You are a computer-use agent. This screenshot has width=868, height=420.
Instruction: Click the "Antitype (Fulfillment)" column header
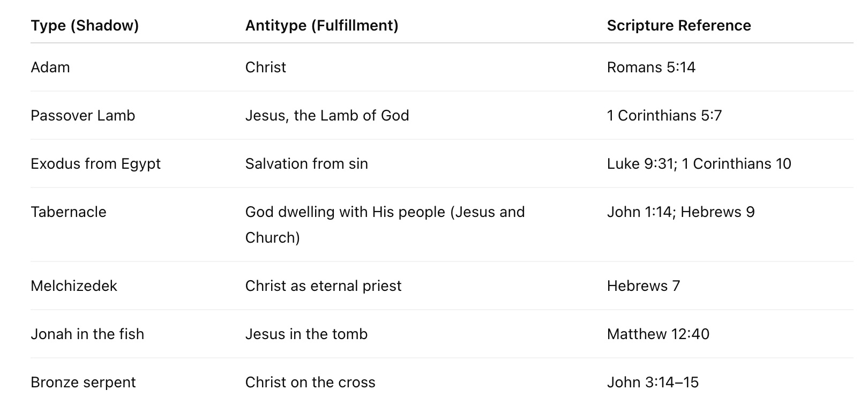point(321,26)
